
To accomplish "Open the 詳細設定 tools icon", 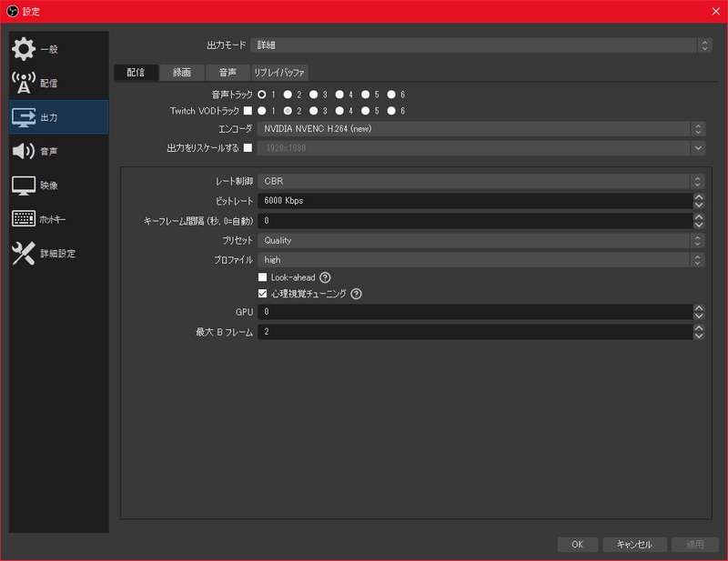I will [x=24, y=254].
